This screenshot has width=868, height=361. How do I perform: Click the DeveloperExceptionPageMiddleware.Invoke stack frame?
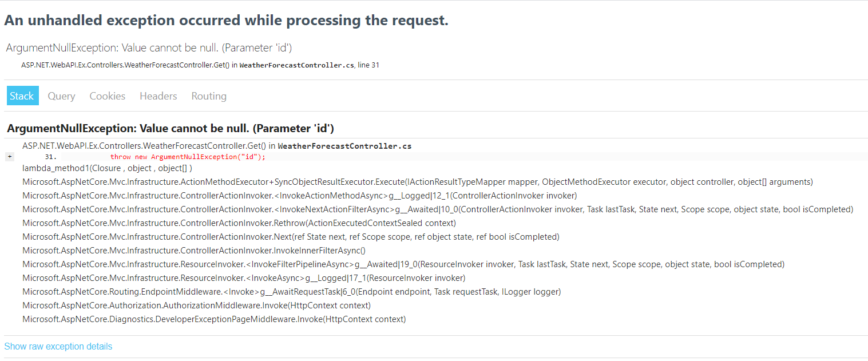tap(214, 319)
